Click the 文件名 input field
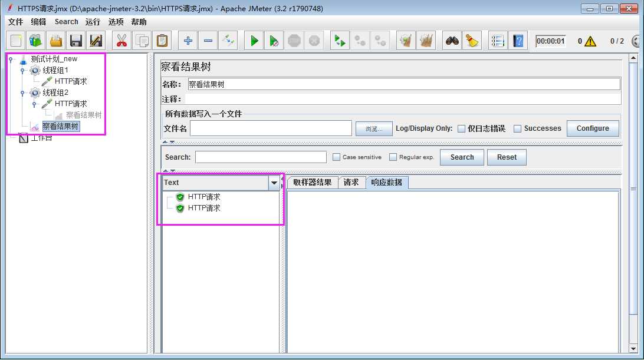This screenshot has height=360, width=644. click(x=271, y=128)
